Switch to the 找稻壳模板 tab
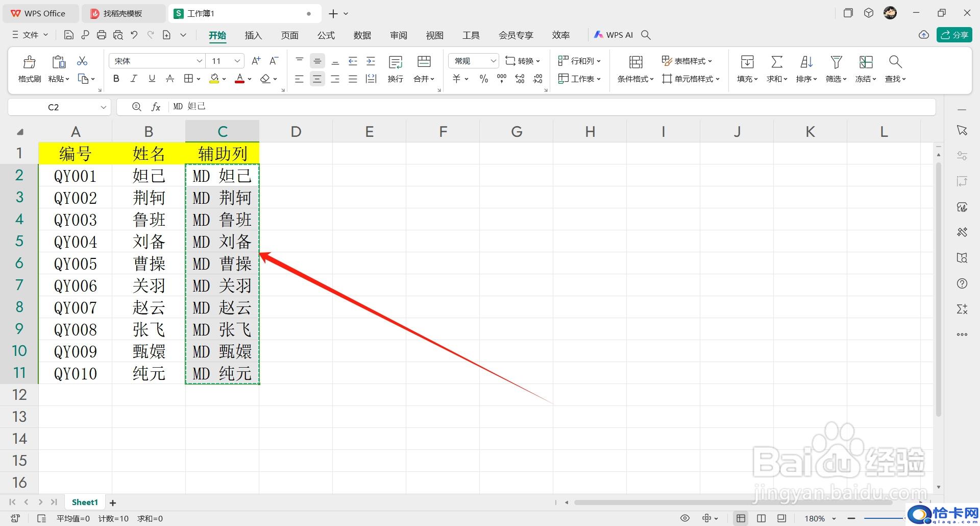The image size is (980, 526). coord(124,13)
